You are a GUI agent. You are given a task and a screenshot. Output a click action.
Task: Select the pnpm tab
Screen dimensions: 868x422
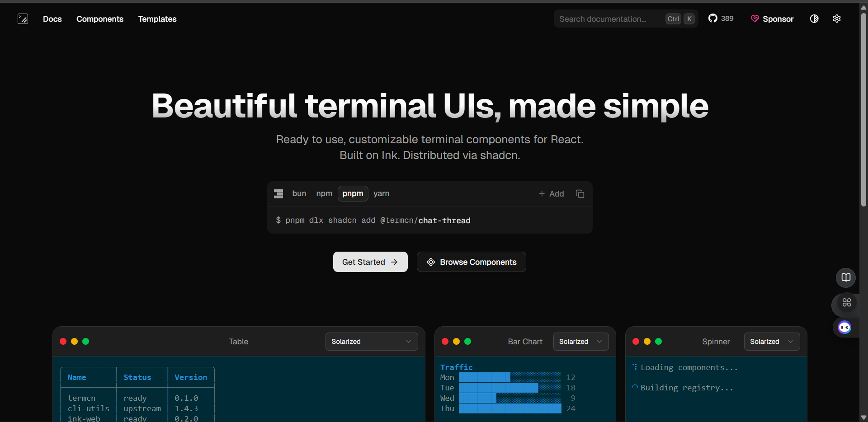pos(353,193)
